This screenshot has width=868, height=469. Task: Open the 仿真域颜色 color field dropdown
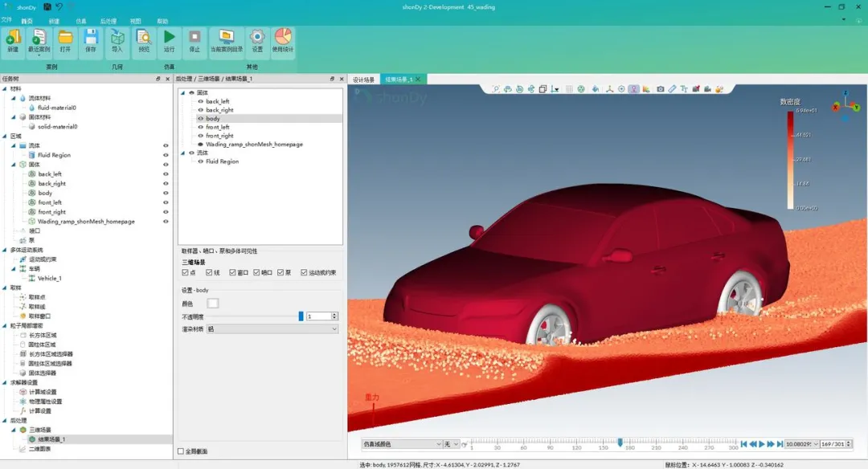pyautogui.click(x=402, y=444)
